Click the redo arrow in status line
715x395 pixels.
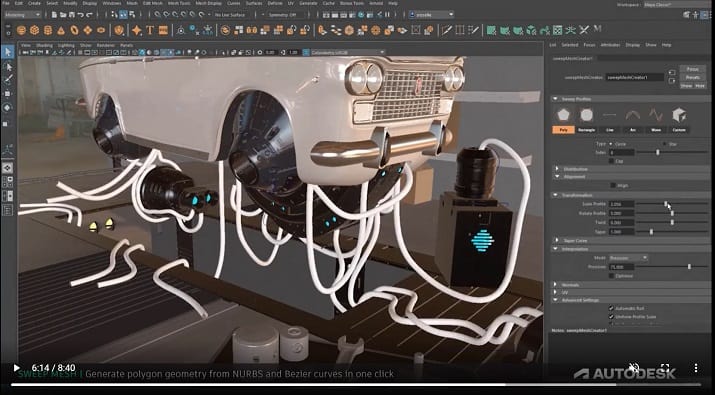coord(89,15)
